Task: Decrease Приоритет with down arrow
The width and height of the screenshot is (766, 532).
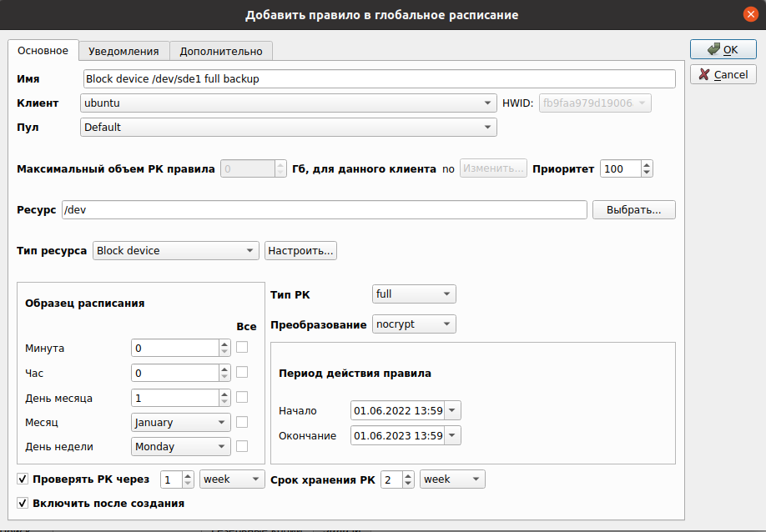Action: point(647,173)
